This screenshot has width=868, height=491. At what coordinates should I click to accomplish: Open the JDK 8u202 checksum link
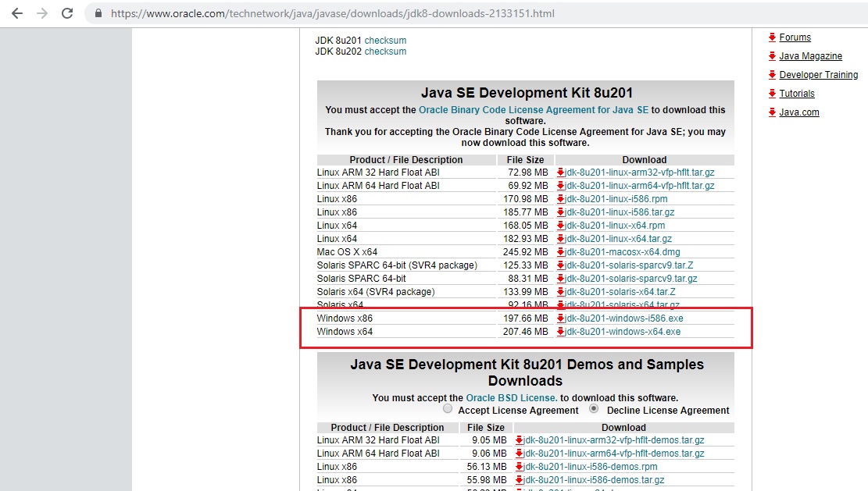click(x=385, y=52)
